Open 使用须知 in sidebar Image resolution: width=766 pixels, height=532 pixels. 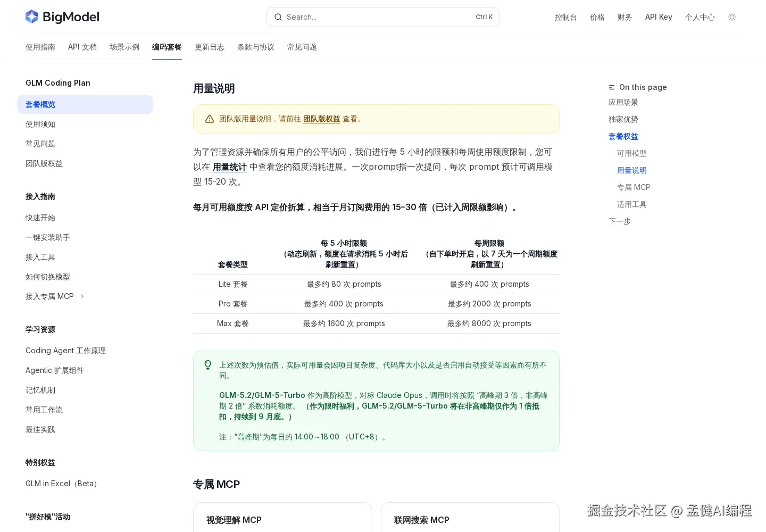pyautogui.click(x=85, y=124)
